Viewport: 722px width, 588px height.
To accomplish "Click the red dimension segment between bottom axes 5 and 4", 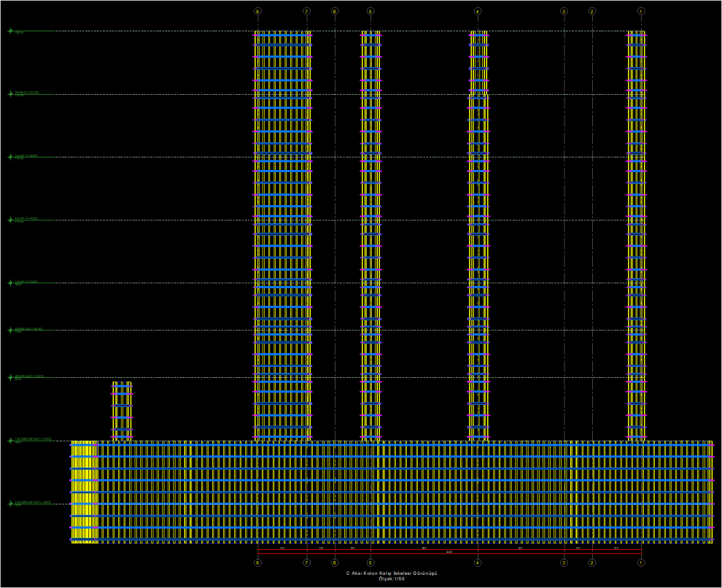I will point(424,549).
